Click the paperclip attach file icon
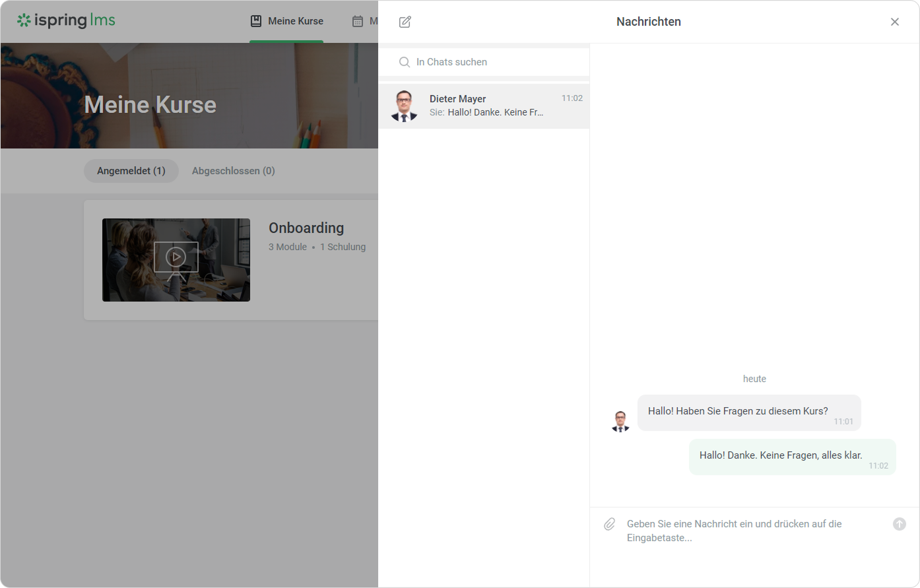 [x=609, y=524]
